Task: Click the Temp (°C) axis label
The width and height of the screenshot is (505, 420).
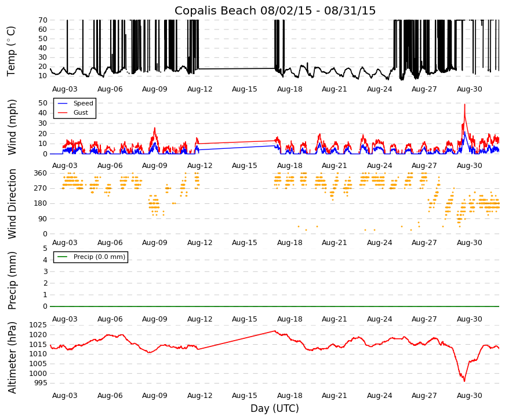Action: pyautogui.click(x=11, y=51)
